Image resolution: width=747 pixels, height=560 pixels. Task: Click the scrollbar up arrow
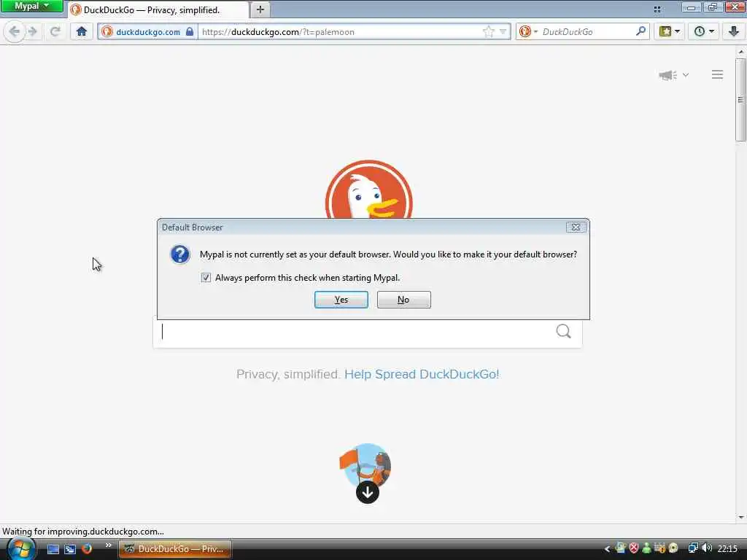[740, 51]
